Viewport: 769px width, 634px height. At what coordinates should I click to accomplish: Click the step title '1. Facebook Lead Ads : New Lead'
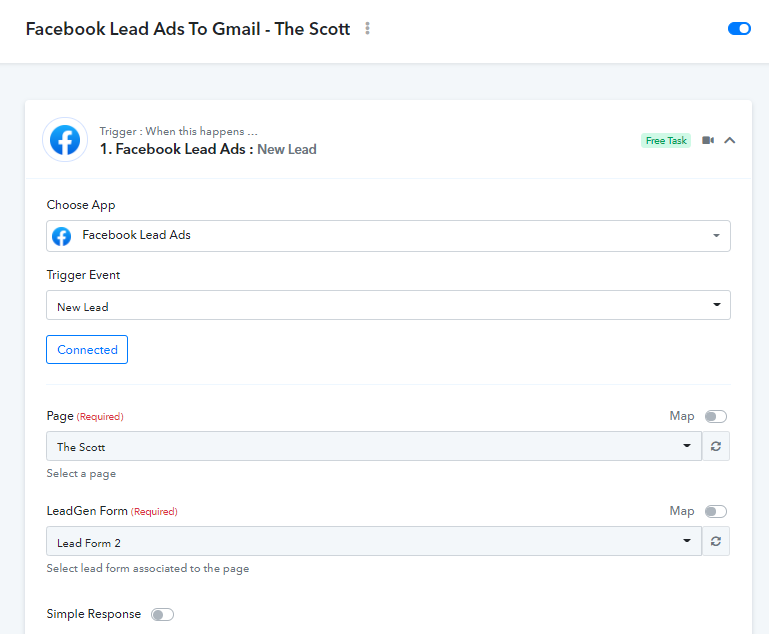click(x=208, y=149)
